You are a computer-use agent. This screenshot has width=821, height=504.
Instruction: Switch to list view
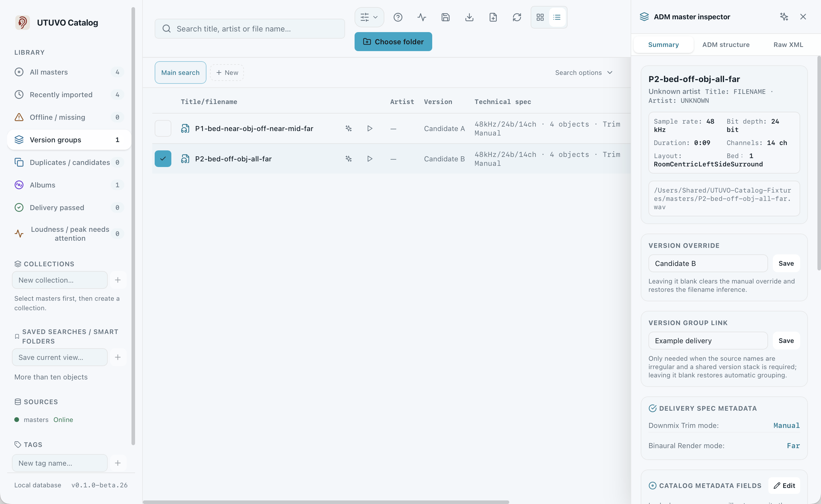pos(557,17)
